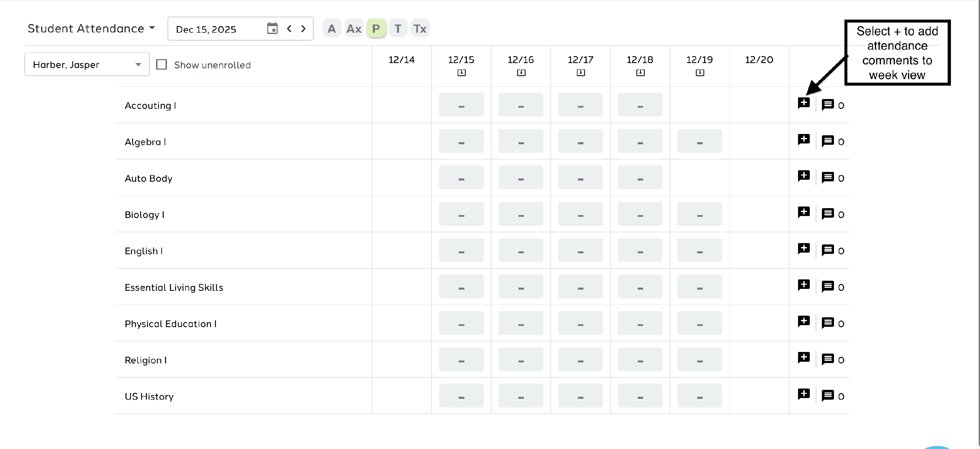
Task: Select the Ax status code
Action: pos(354,28)
